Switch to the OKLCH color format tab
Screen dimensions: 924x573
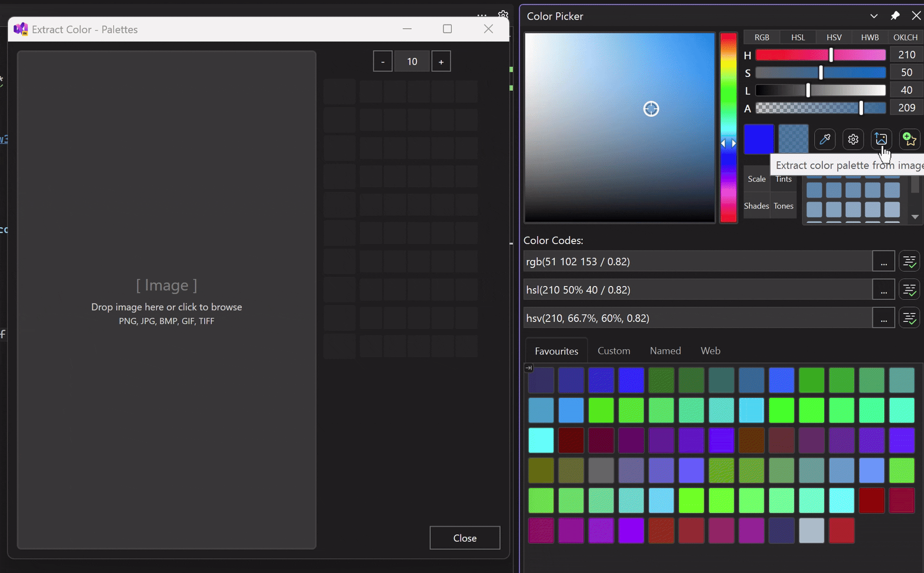point(905,37)
